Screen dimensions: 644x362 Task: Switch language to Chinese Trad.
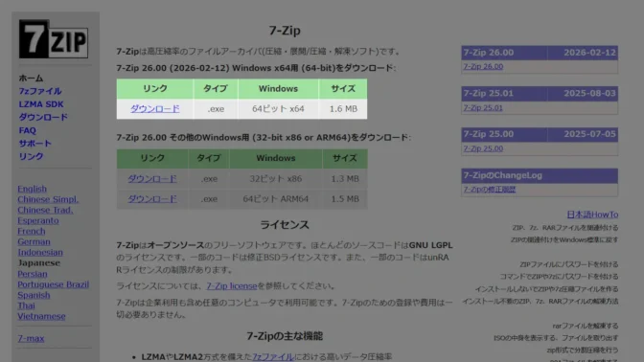click(45, 210)
